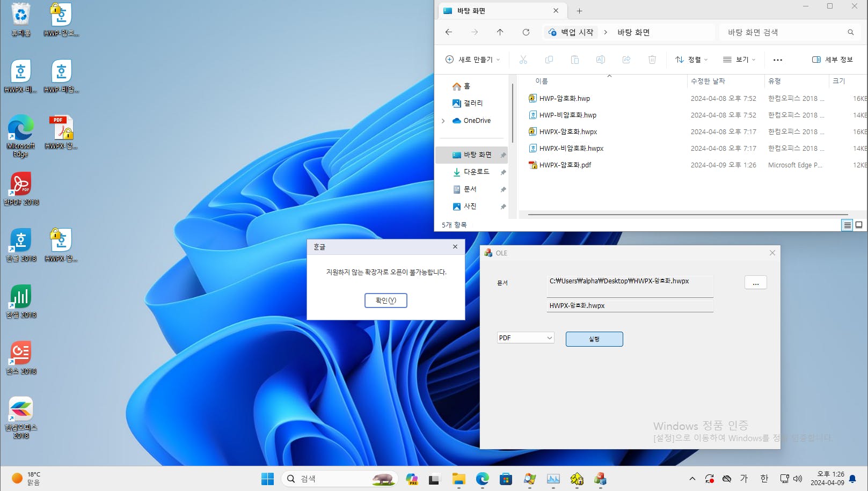Close the 한글 error dialog
Image resolution: width=868 pixels, height=491 pixels.
(x=455, y=247)
